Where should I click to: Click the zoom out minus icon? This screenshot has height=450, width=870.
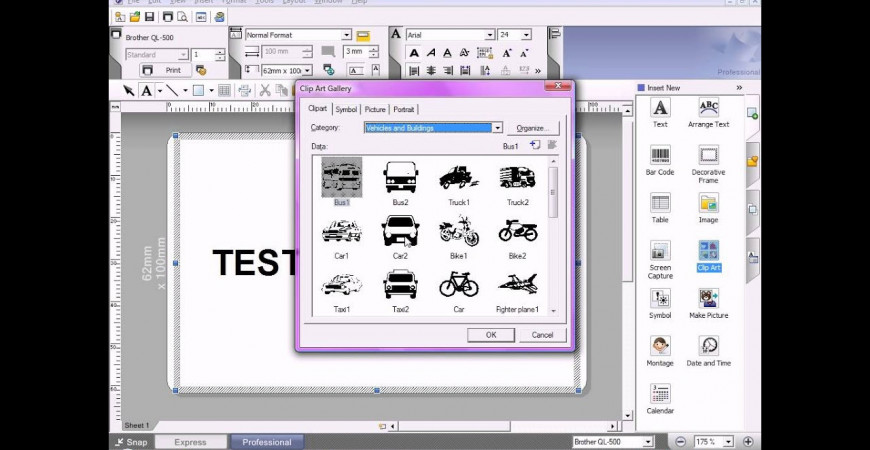click(x=681, y=442)
